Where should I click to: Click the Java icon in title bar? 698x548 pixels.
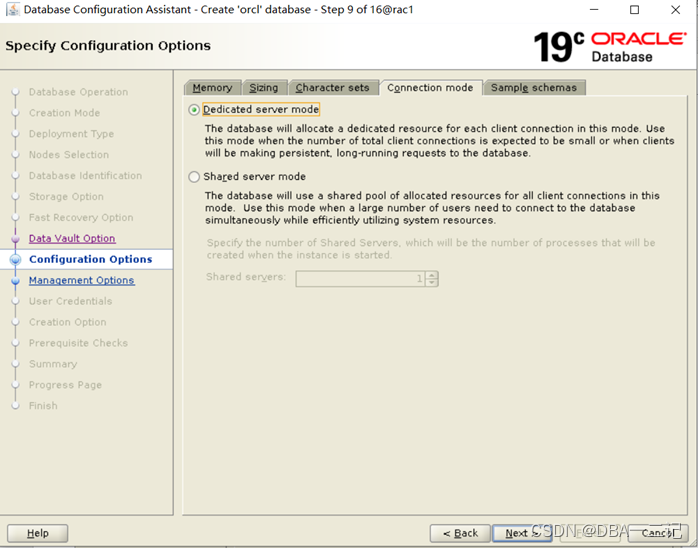[13, 9]
